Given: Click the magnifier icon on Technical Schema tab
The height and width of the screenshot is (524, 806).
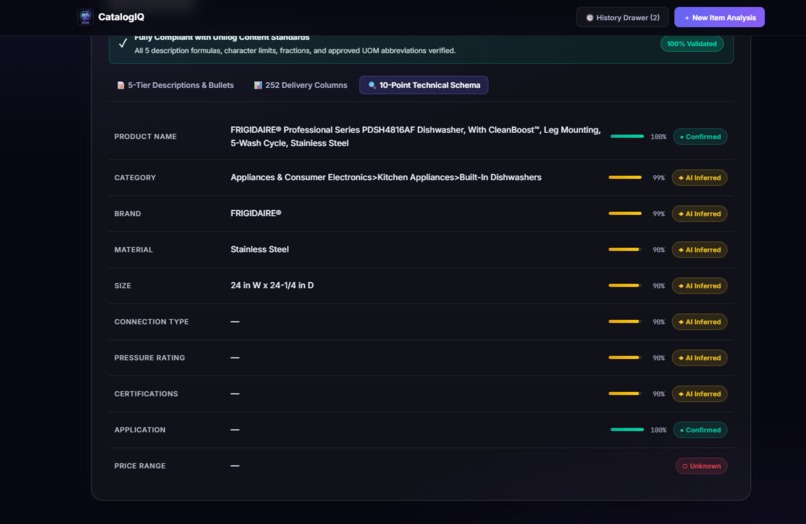Looking at the screenshot, I should pyautogui.click(x=372, y=85).
